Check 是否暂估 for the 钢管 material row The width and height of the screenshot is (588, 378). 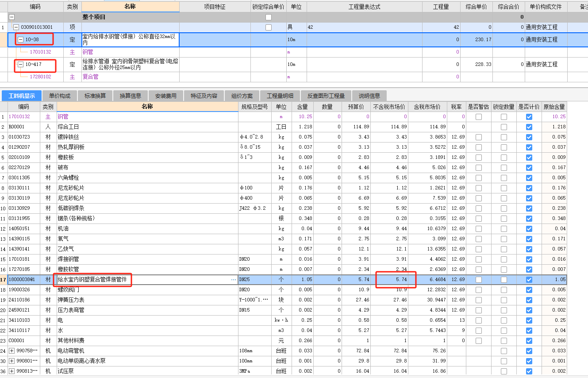(478, 117)
